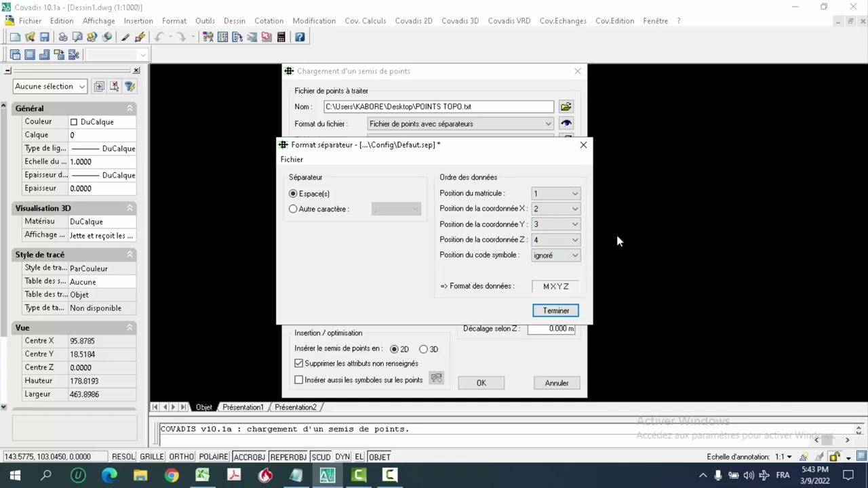The image size is (868, 488).
Task: Click the Open file toolbar icon
Action: pyautogui.click(x=30, y=37)
